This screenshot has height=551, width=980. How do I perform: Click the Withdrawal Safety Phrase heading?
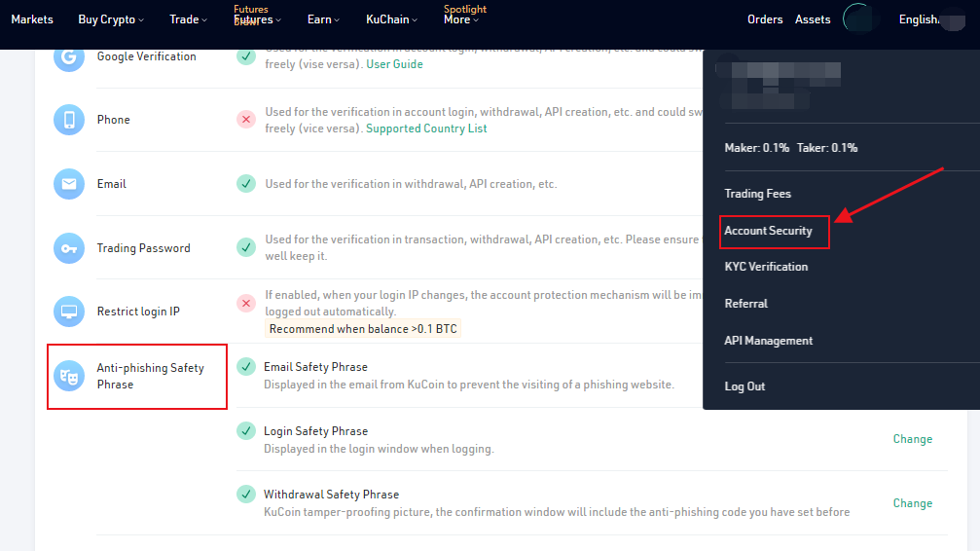tap(331, 495)
